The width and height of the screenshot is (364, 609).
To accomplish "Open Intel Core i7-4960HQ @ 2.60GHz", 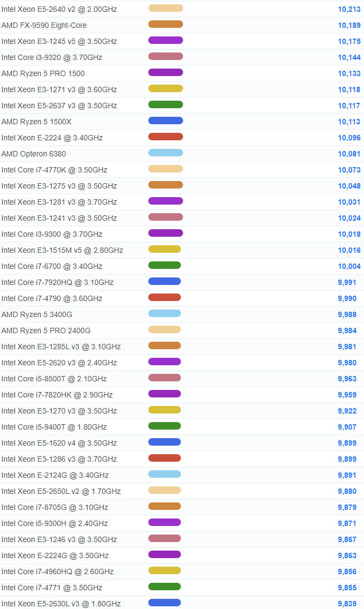I will [x=57, y=572].
